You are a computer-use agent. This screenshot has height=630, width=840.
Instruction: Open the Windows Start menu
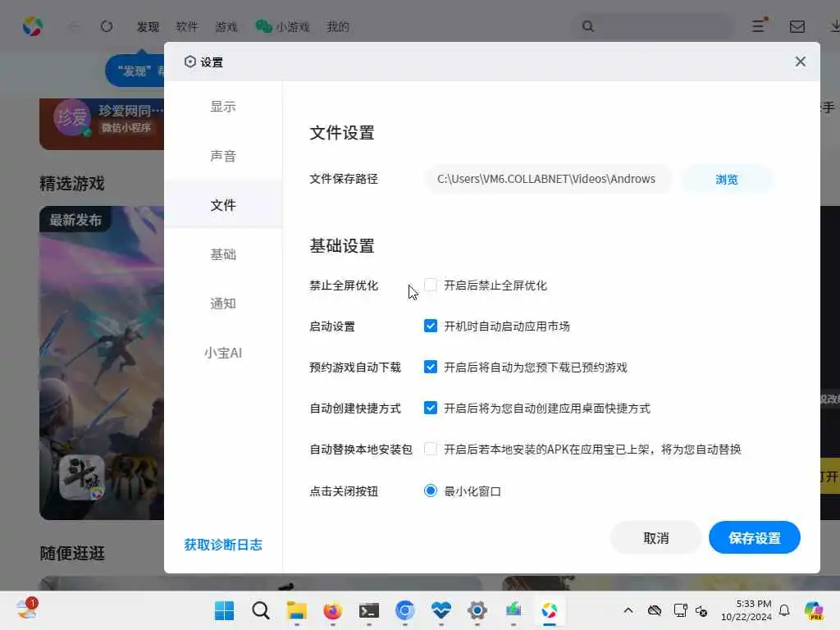pyautogui.click(x=224, y=610)
